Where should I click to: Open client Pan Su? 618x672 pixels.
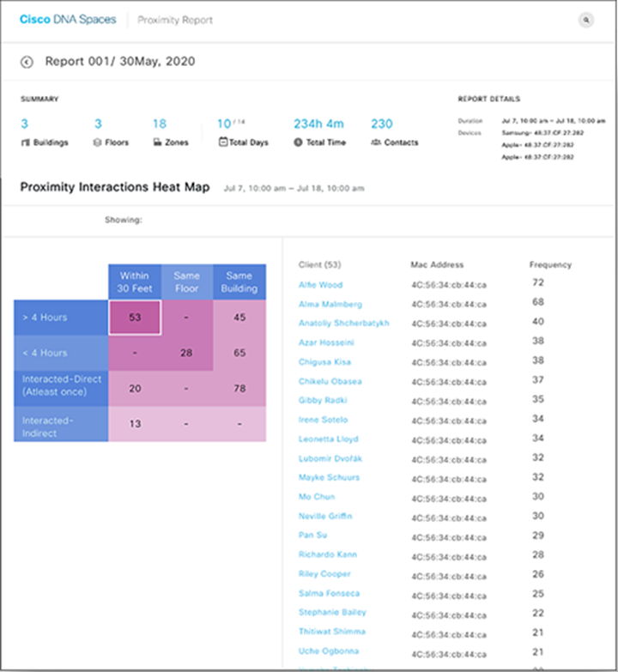click(312, 535)
